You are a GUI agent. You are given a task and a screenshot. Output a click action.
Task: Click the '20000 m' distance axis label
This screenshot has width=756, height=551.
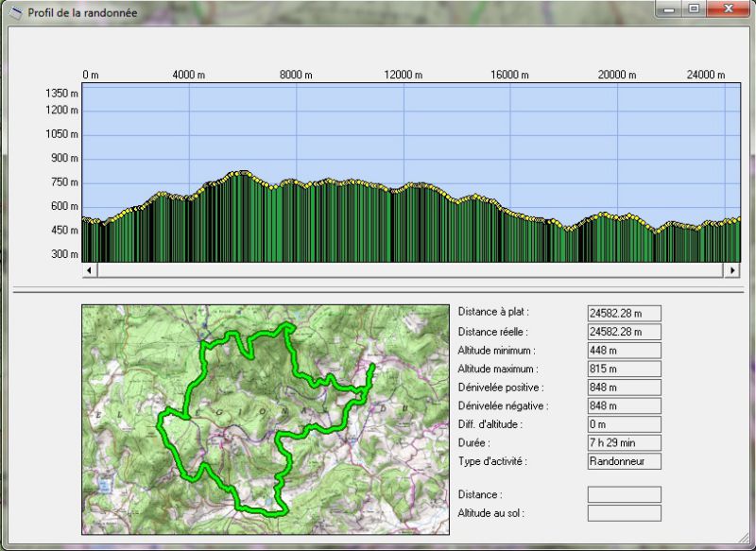pos(617,75)
